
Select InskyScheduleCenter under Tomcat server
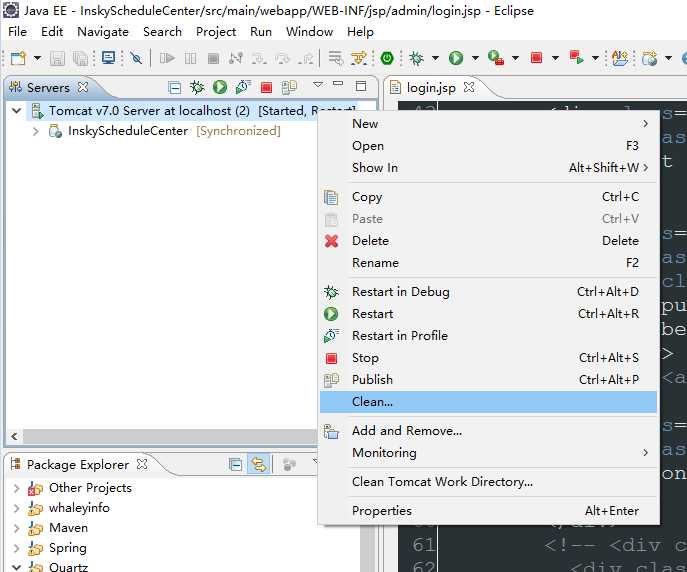click(x=128, y=131)
